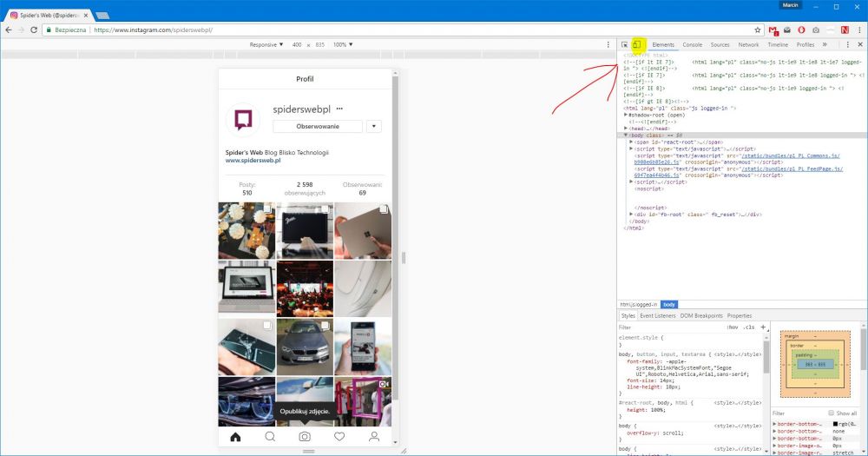This screenshot has height=456, width=868.
Task: Reload the page with the refresh icon
Action: (x=34, y=30)
